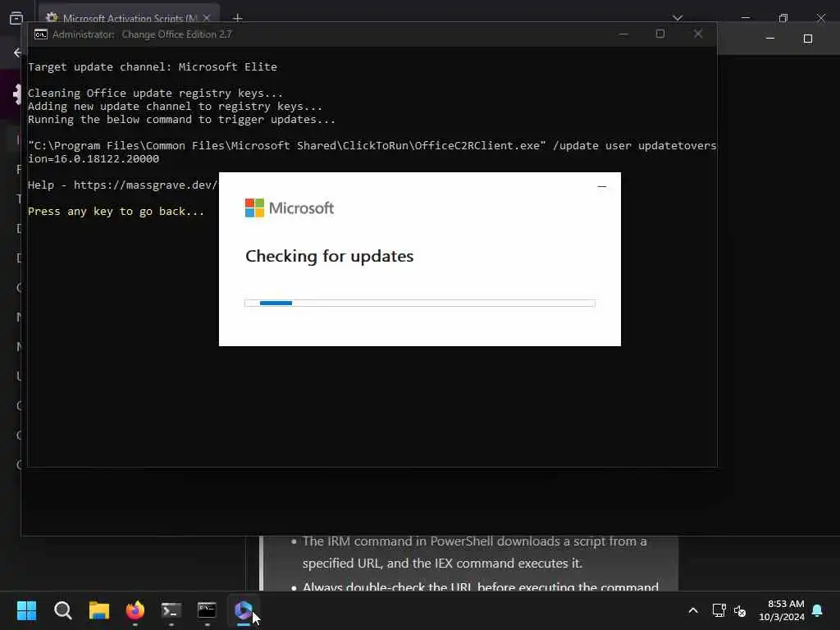Viewport: 840px width, 630px height.
Task: Close the Microsoft Activation Scripts tab
Action: point(207,18)
